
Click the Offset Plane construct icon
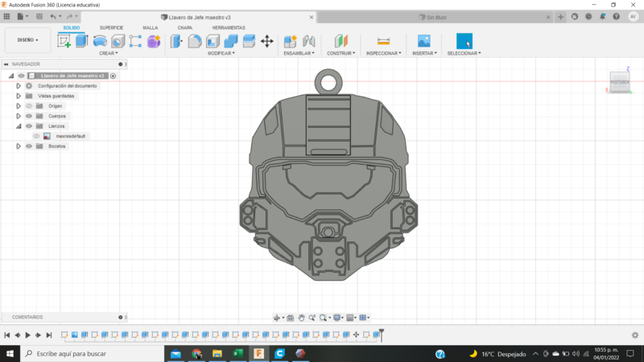[x=341, y=41]
